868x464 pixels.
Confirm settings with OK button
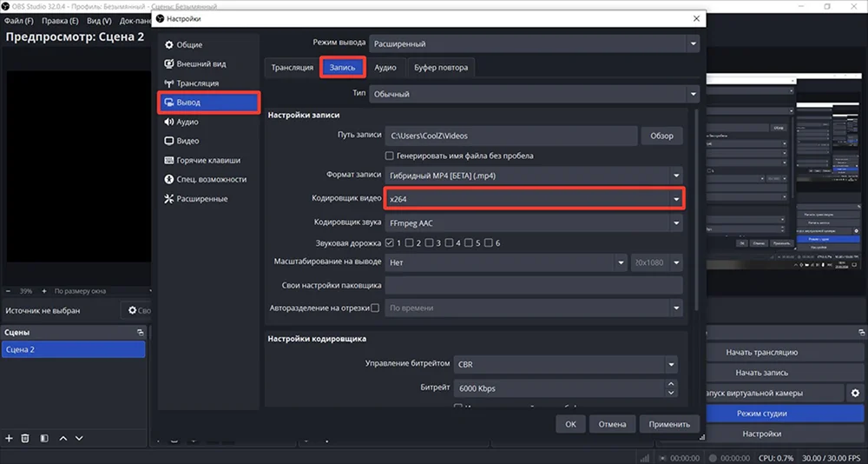pyautogui.click(x=570, y=424)
